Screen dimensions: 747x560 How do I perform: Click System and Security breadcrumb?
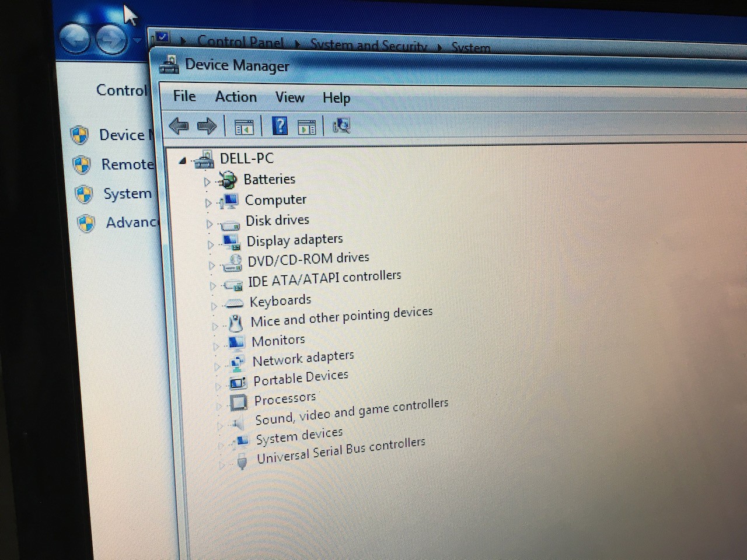(368, 45)
